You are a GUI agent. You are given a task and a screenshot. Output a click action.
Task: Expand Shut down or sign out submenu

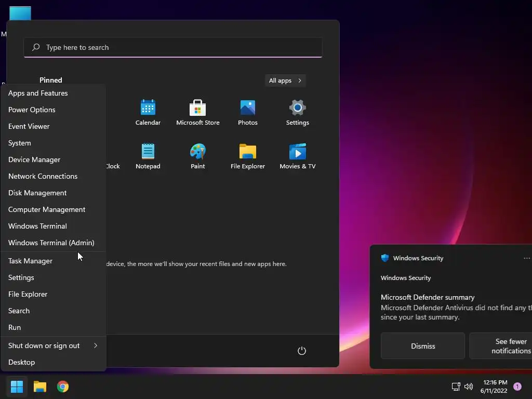pos(54,345)
